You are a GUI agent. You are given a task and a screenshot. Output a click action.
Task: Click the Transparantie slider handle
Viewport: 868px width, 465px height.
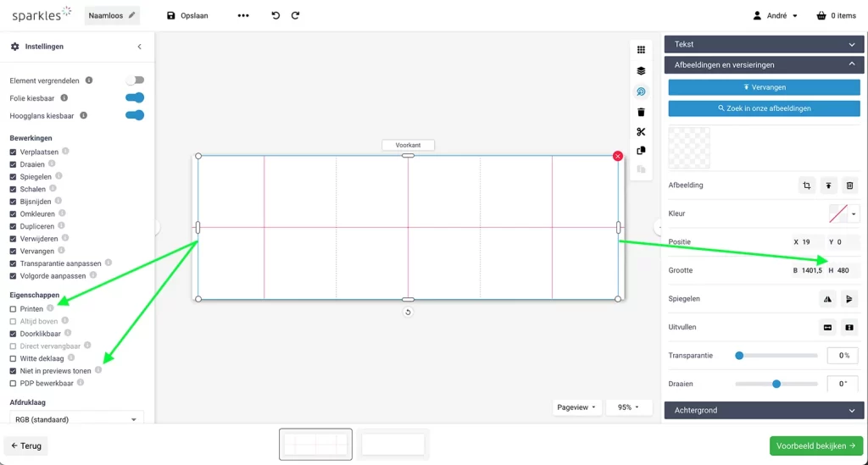click(739, 356)
